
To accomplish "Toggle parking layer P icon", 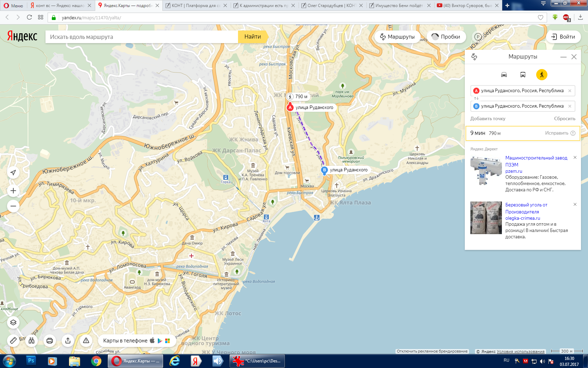I will click(478, 37).
